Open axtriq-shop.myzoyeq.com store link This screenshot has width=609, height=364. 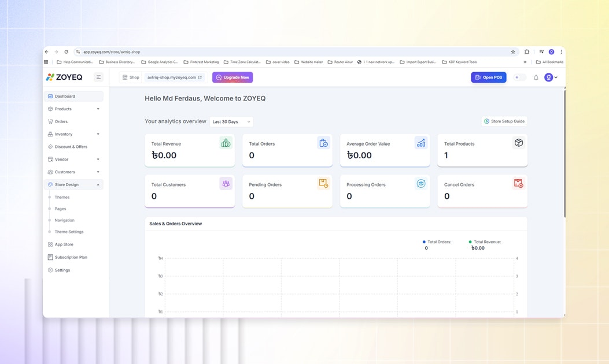175,77
